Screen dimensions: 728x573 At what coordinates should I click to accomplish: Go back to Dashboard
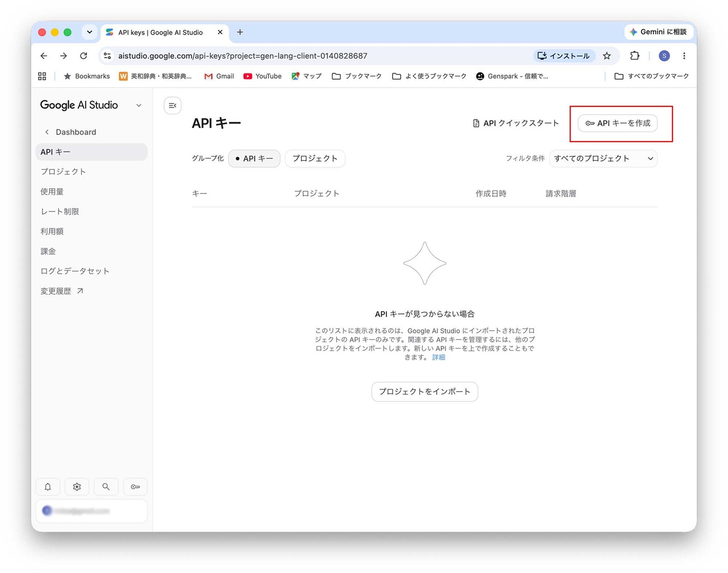pyautogui.click(x=71, y=132)
